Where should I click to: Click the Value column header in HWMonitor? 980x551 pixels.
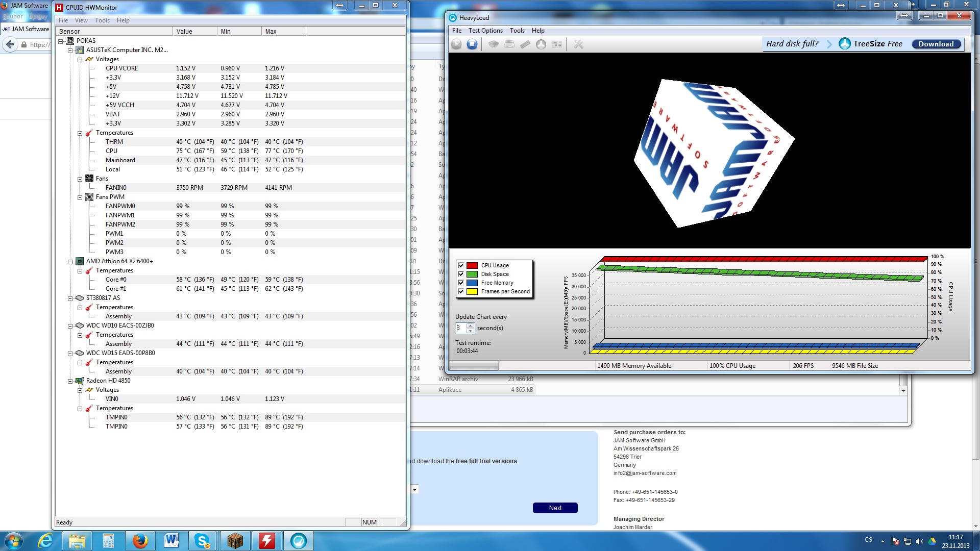pos(195,31)
